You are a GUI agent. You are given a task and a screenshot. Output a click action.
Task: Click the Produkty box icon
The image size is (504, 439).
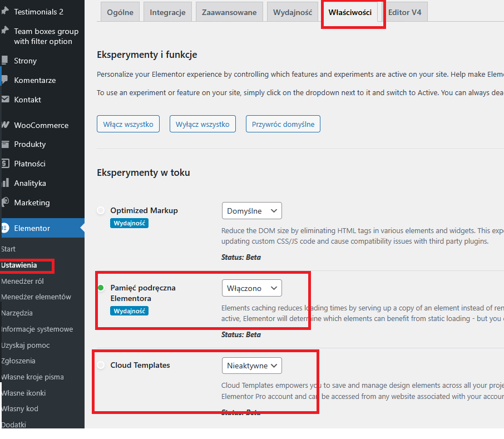coord(5,144)
